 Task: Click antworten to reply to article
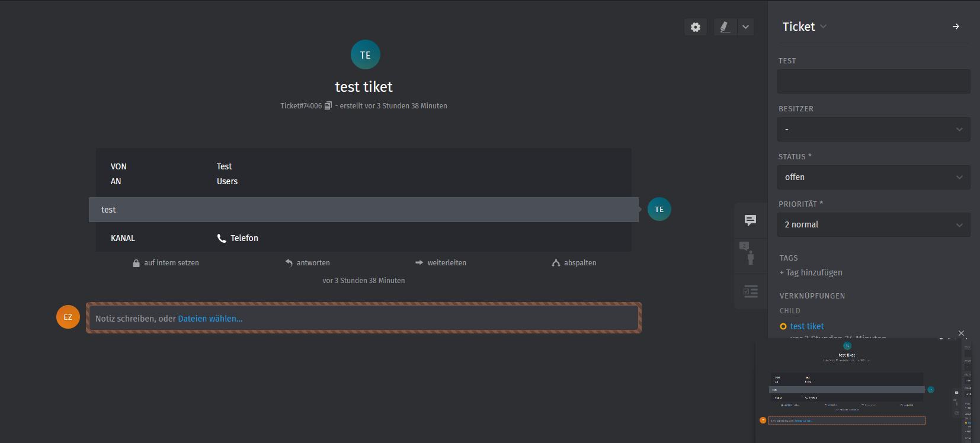tap(308, 263)
